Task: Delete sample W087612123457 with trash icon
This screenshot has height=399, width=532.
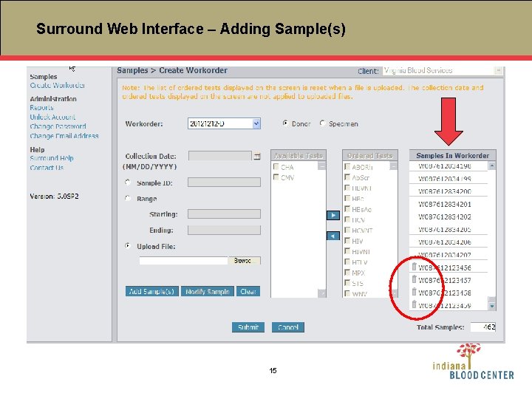Action: (x=414, y=279)
